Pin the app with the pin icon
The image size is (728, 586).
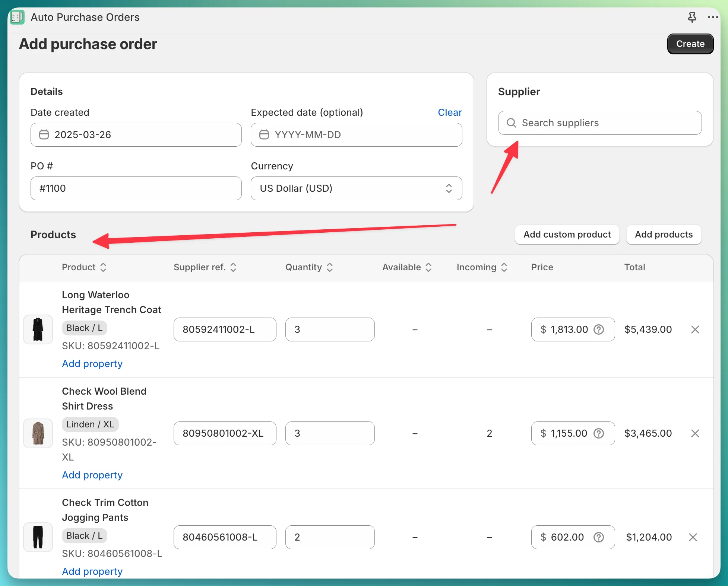click(x=692, y=17)
